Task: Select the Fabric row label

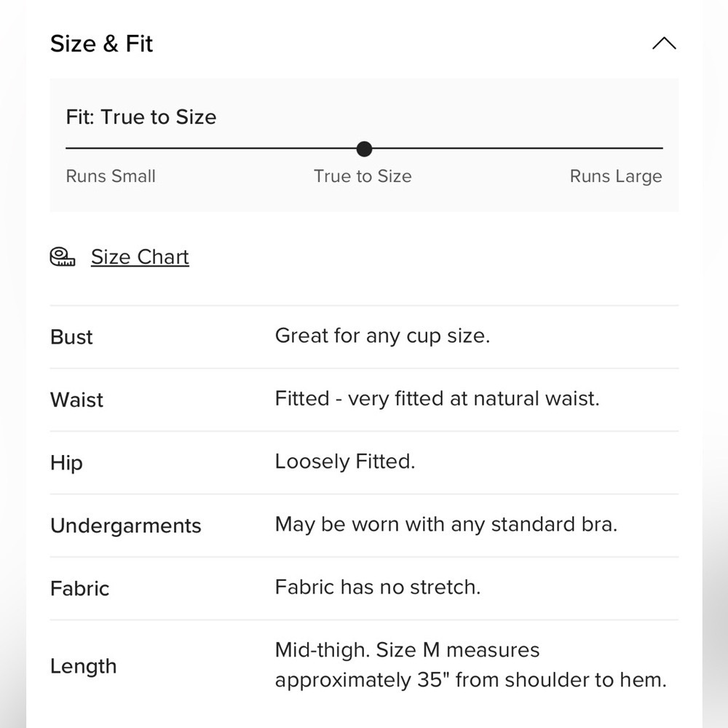Action: tap(80, 589)
